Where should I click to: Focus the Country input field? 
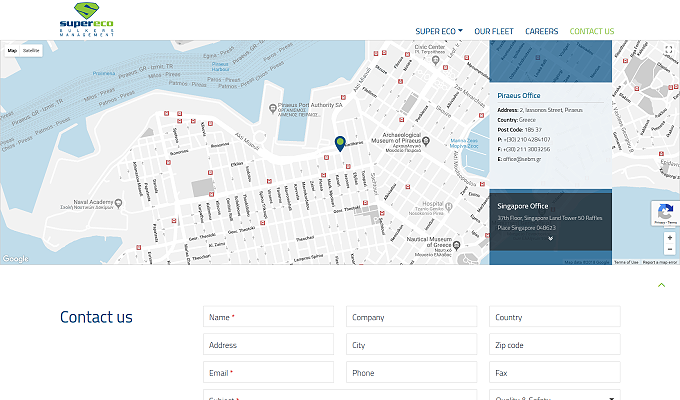click(x=555, y=317)
